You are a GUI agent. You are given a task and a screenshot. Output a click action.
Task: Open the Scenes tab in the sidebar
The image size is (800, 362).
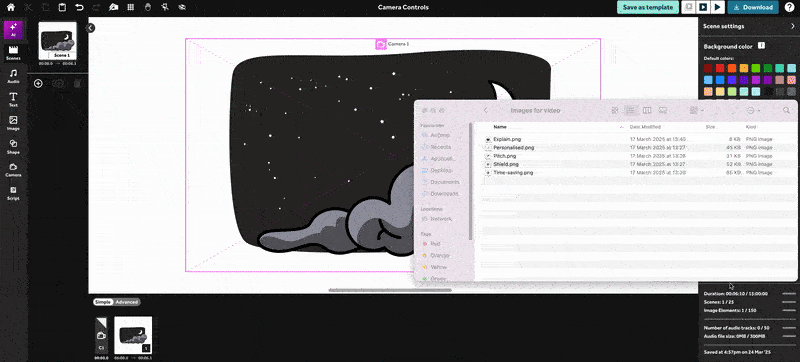13,53
